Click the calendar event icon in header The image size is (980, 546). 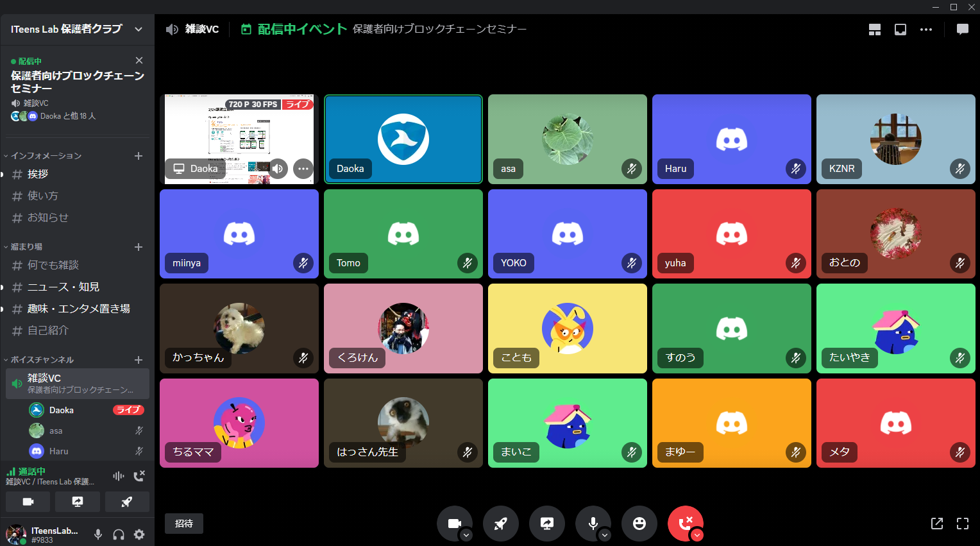[x=246, y=29]
